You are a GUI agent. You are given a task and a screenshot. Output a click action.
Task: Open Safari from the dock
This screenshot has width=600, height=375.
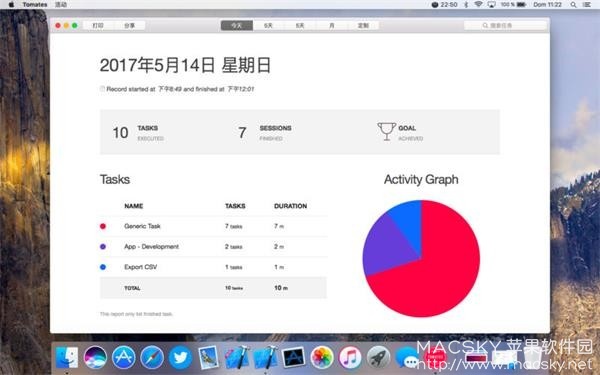(152, 357)
